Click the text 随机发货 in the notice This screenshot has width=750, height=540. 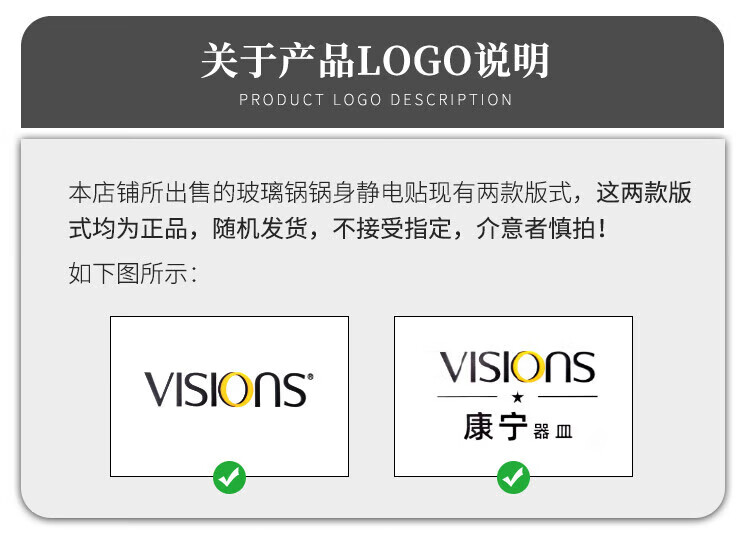coord(260,228)
